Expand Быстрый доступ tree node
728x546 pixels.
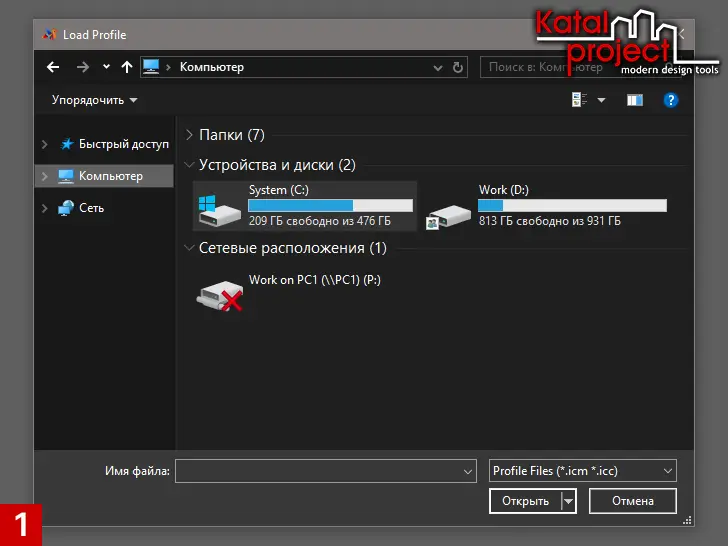click(45, 144)
